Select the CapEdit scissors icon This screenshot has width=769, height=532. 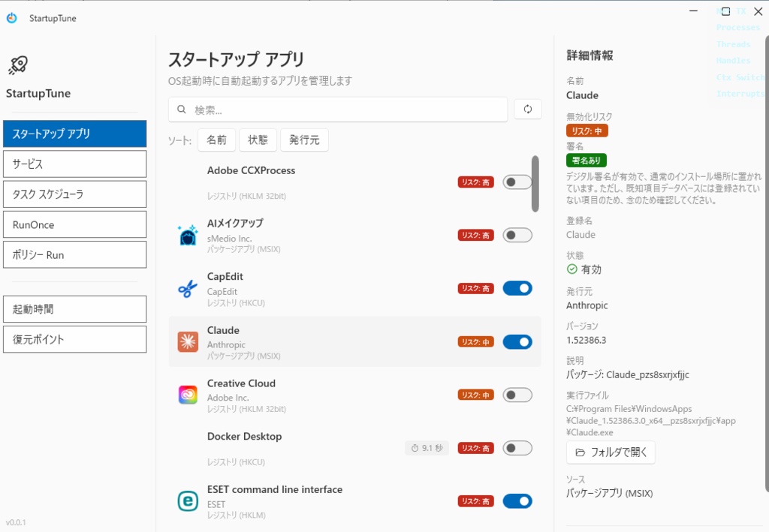point(188,289)
